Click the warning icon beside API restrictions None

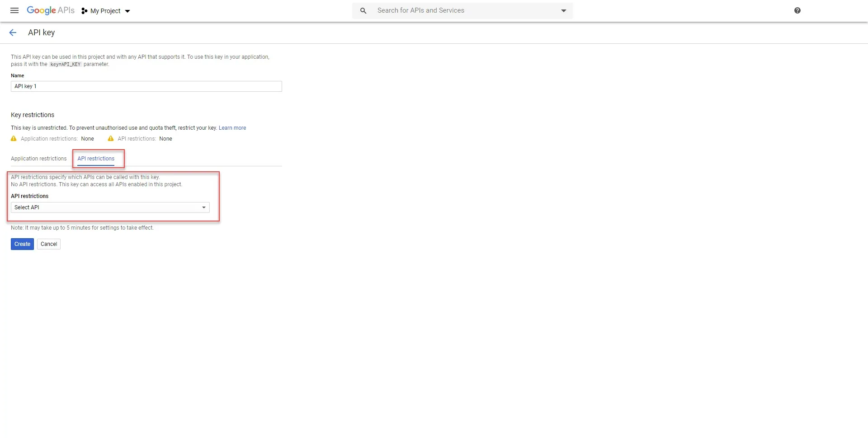(x=110, y=139)
